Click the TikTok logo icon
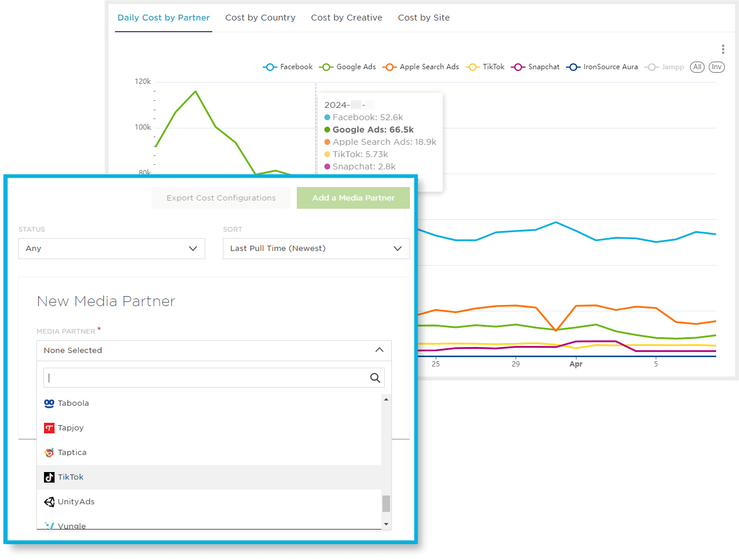The image size is (739, 560). pos(49,477)
